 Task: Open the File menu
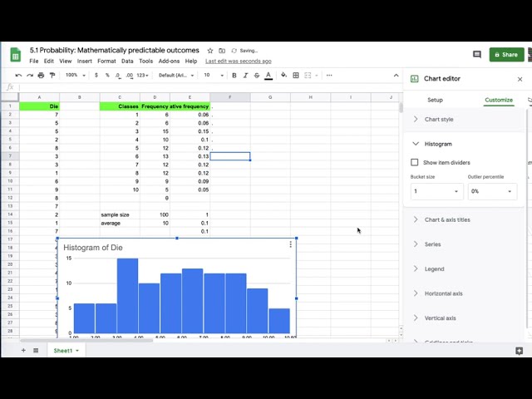(33, 61)
